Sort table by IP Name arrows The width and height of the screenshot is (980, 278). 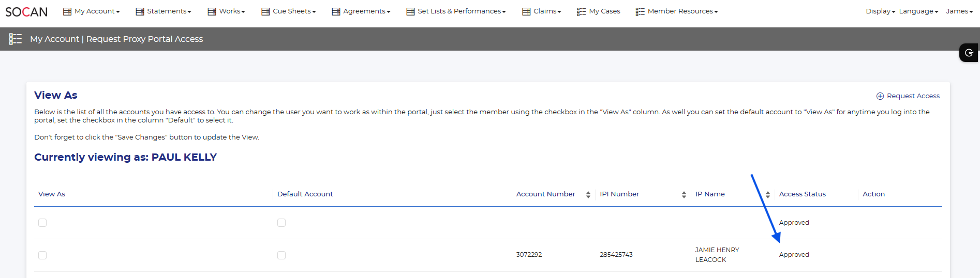pyautogui.click(x=768, y=195)
